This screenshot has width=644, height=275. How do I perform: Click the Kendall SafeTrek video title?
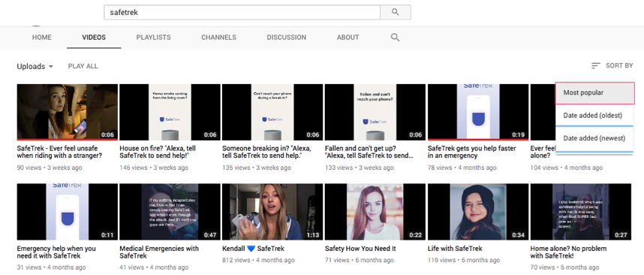(253, 249)
